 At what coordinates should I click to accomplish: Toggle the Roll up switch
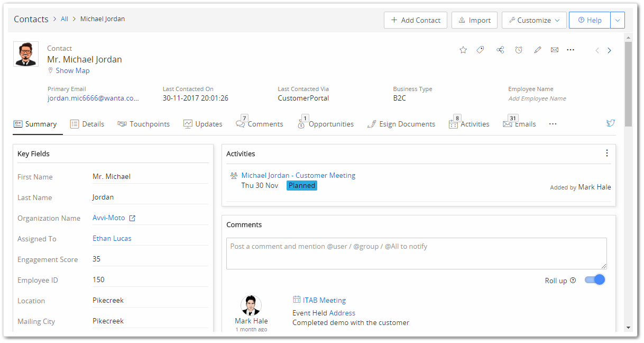pos(594,280)
